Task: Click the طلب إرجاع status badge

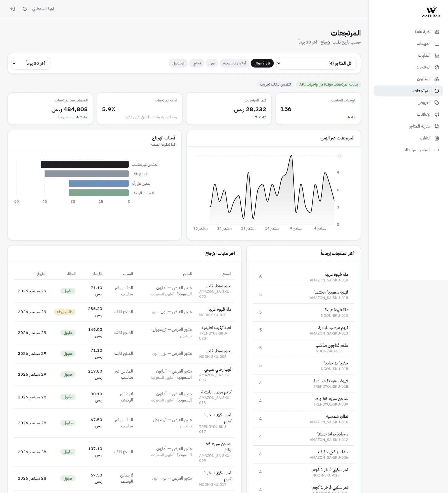Action: [x=65, y=312]
